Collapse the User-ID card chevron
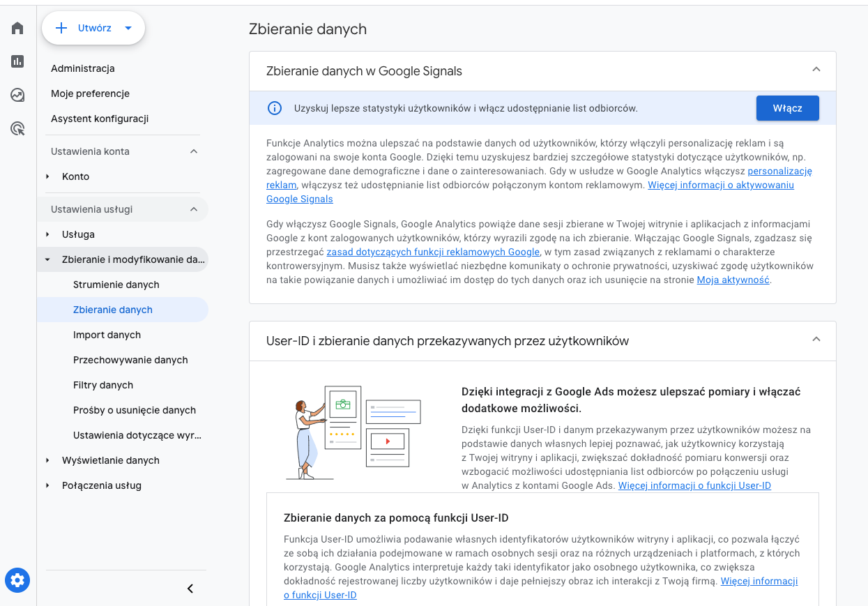 [816, 339]
